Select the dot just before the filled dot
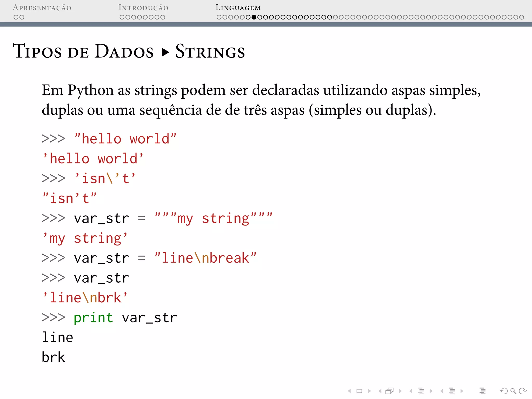Image resolution: width=532 pixels, height=399 pixels. point(248,17)
